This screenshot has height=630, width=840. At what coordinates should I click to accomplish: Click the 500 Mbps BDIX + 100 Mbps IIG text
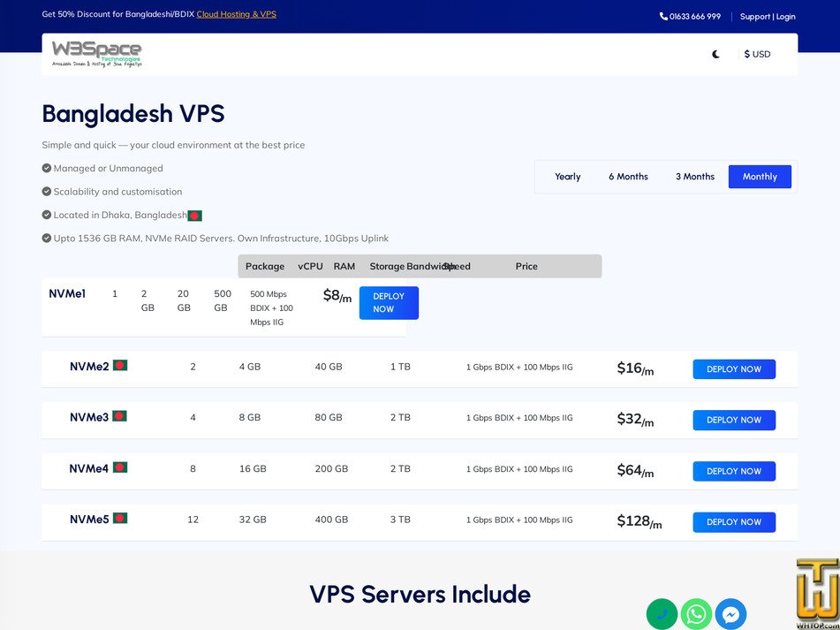(271, 308)
